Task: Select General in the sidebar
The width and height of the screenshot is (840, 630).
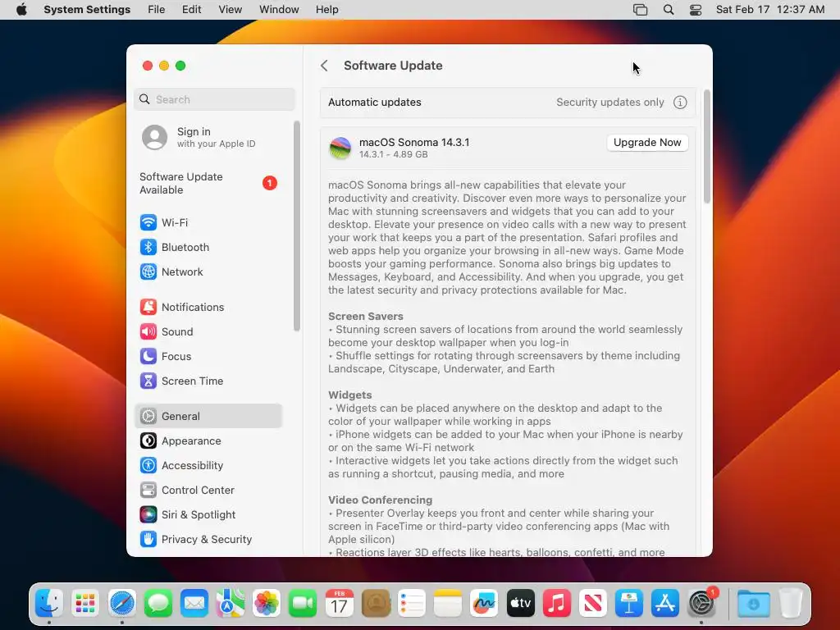Action: 208,416
